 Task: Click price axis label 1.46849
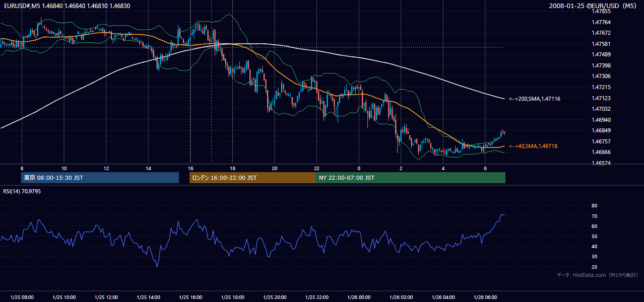point(602,131)
